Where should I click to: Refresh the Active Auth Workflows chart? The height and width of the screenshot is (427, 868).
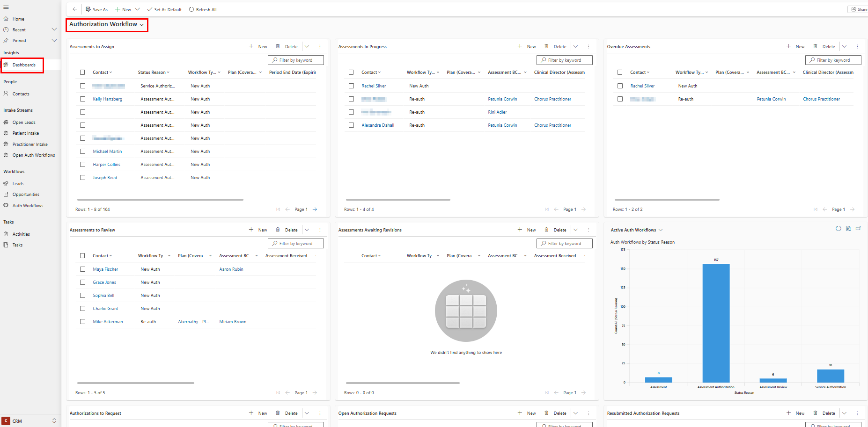838,229
